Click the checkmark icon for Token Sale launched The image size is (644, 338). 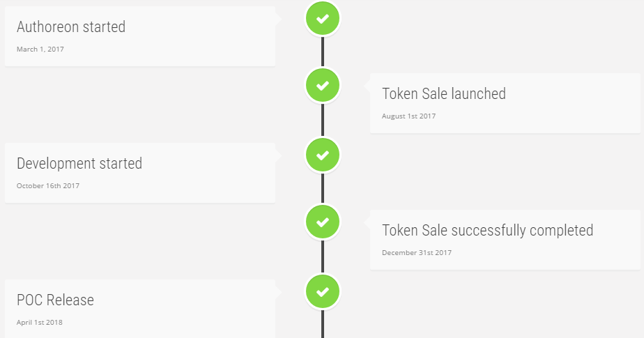coord(323,86)
